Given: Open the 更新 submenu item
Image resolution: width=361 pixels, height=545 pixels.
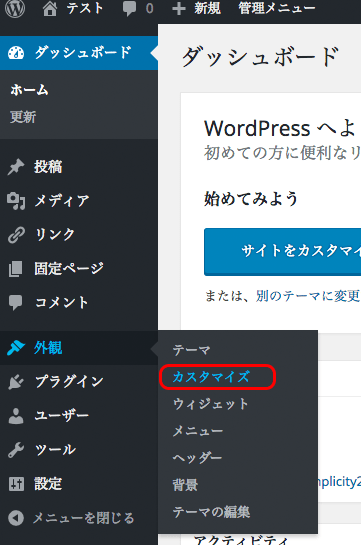Looking at the screenshot, I should [23, 117].
